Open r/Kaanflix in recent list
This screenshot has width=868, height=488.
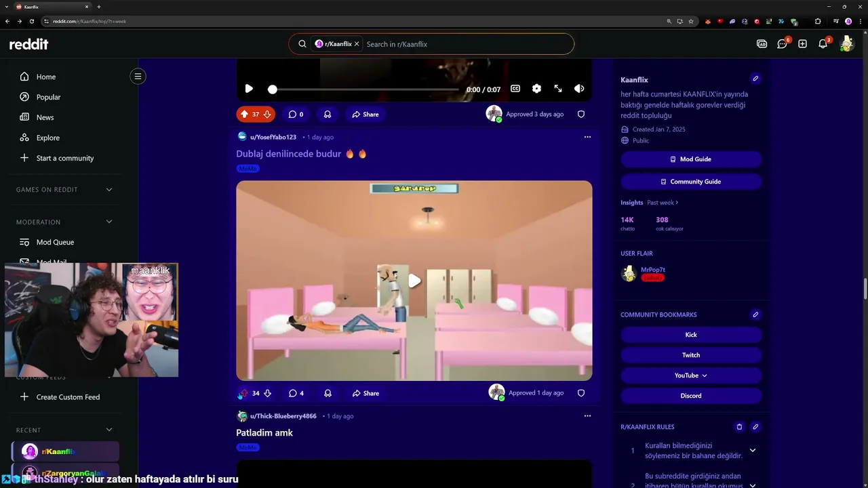(x=65, y=451)
